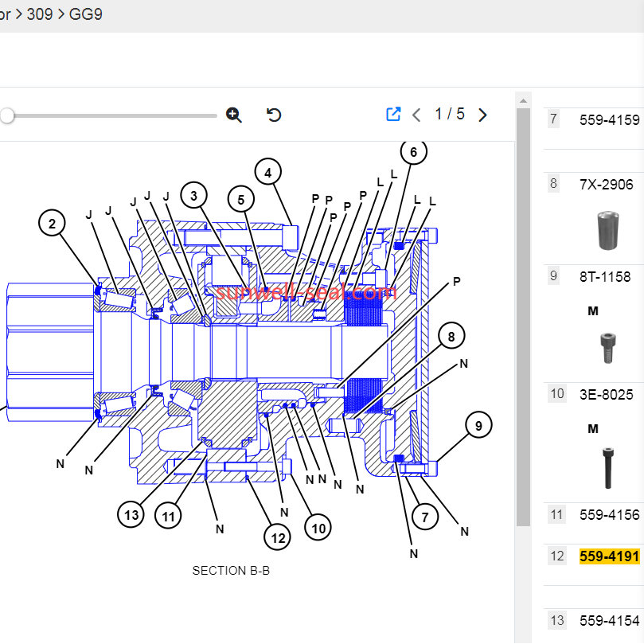This screenshot has width=644, height=644.
Task: Select callout 4 on the diagram
Action: coord(268,172)
